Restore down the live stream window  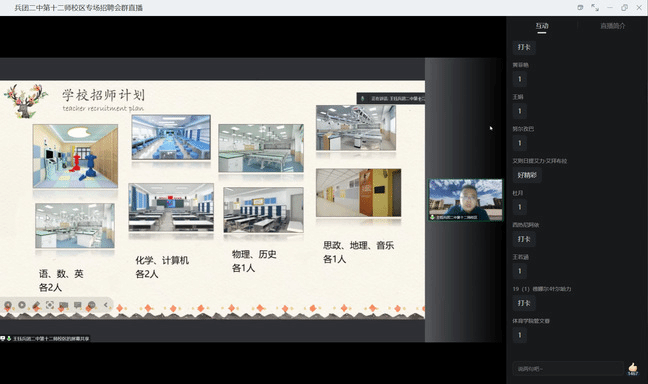tap(624, 7)
